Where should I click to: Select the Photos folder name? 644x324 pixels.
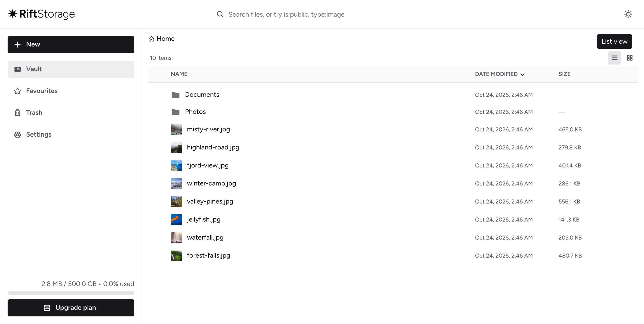(195, 112)
